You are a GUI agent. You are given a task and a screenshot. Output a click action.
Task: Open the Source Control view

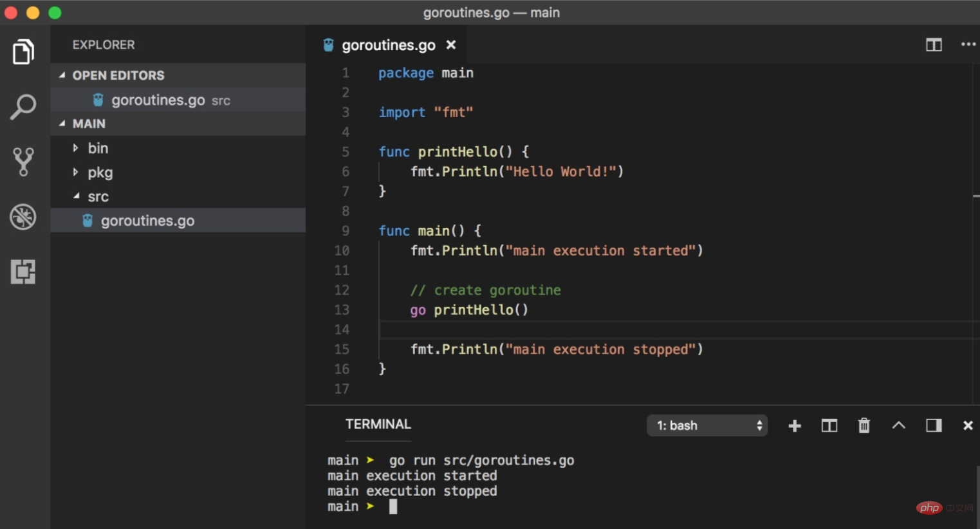coord(23,162)
